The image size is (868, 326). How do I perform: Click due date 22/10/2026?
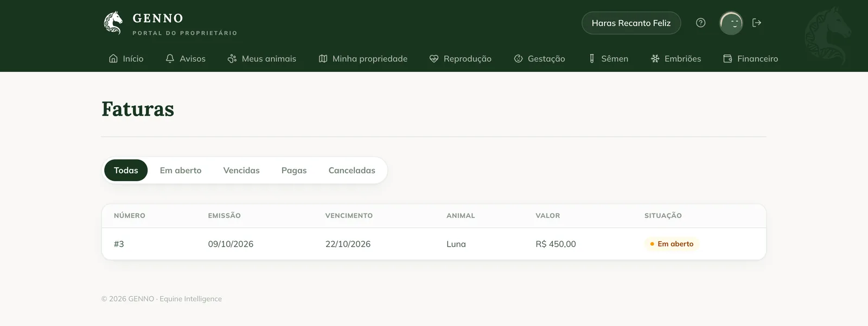348,244
